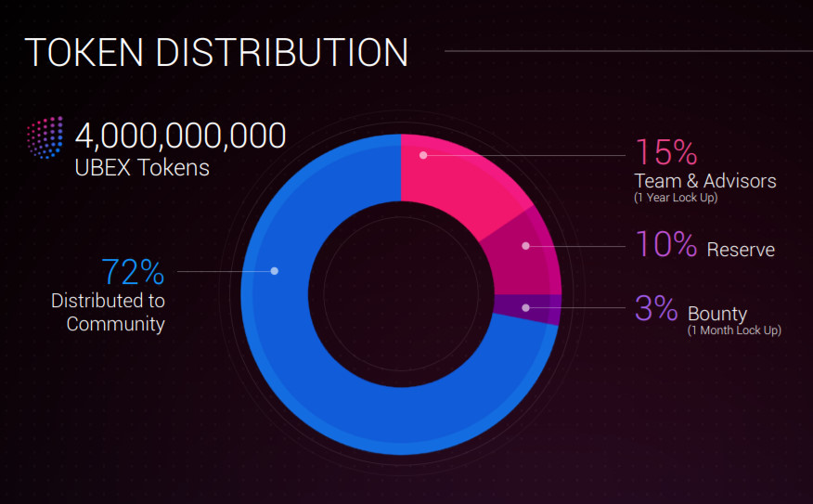Click the UBEX dotted logo icon
The height and width of the screenshot is (504, 813).
45,137
